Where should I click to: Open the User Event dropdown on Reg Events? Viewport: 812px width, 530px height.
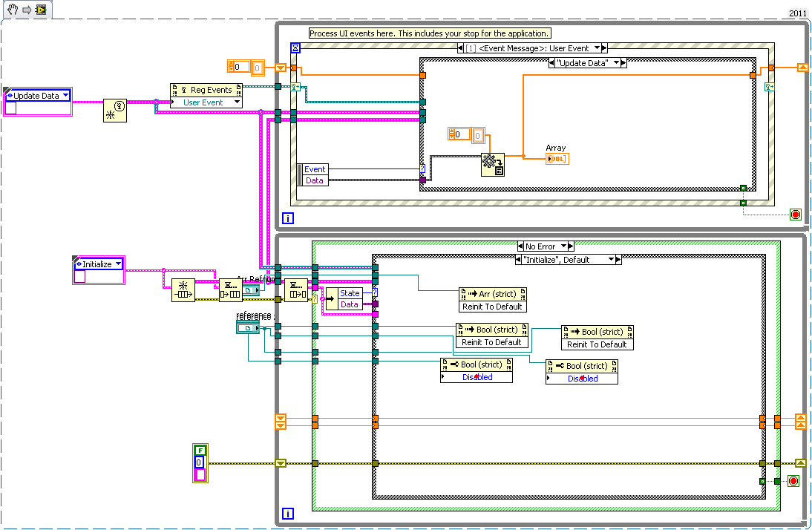coord(238,102)
